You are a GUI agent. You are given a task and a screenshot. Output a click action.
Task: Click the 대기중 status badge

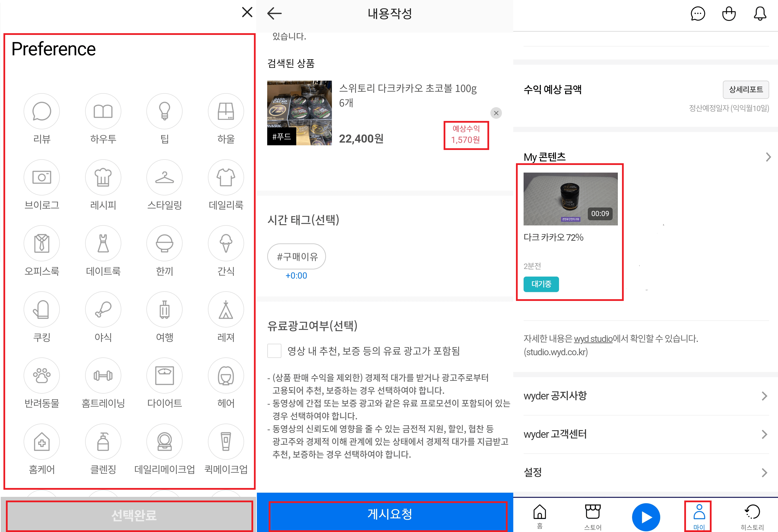click(x=541, y=284)
